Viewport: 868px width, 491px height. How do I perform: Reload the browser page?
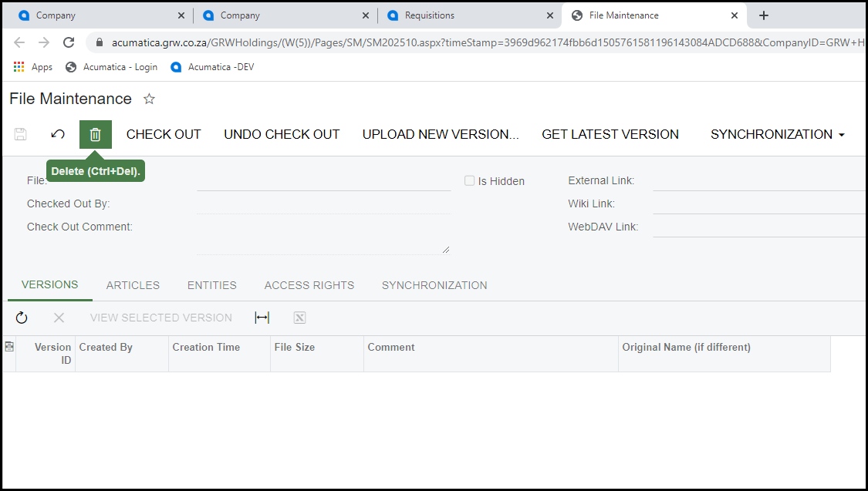(69, 42)
